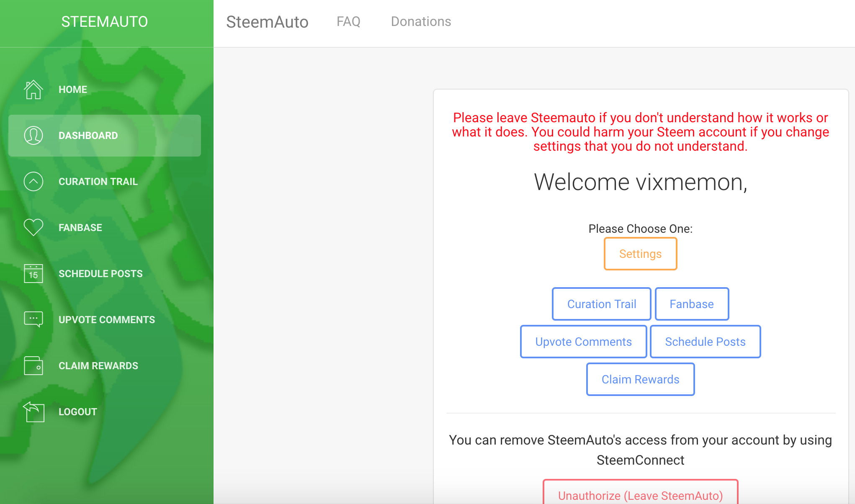The width and height of the screenshot is (855, 504).
Task: Click the SteemAuto brand in top navbar
Action: coord(267,22)
